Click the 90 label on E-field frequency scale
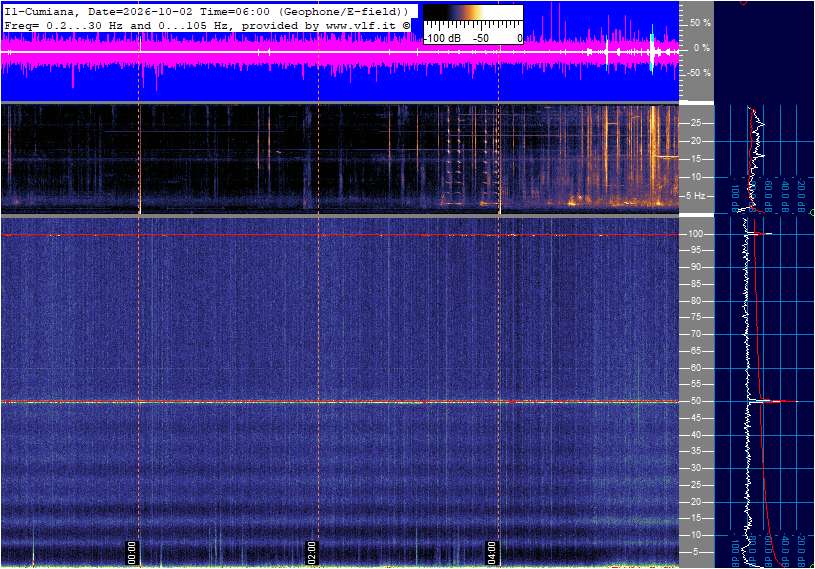This screenshot has height=569, width=815. coord(695,267)
